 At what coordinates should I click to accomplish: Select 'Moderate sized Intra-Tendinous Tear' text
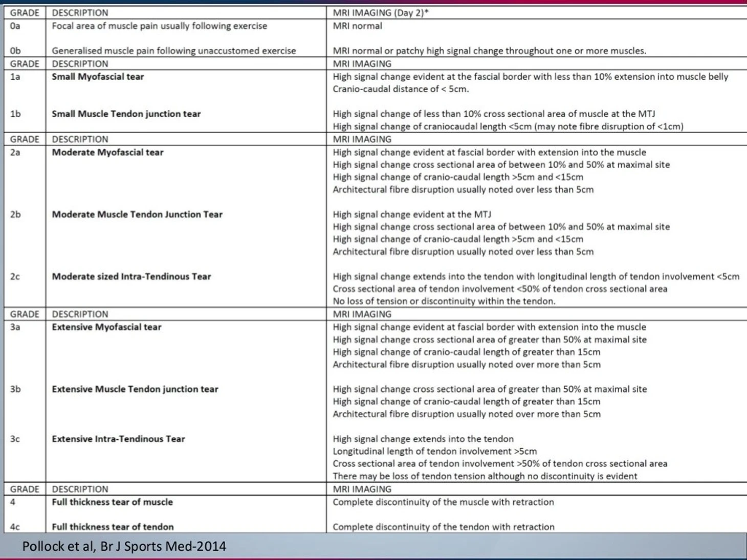[x=131, y=277]
